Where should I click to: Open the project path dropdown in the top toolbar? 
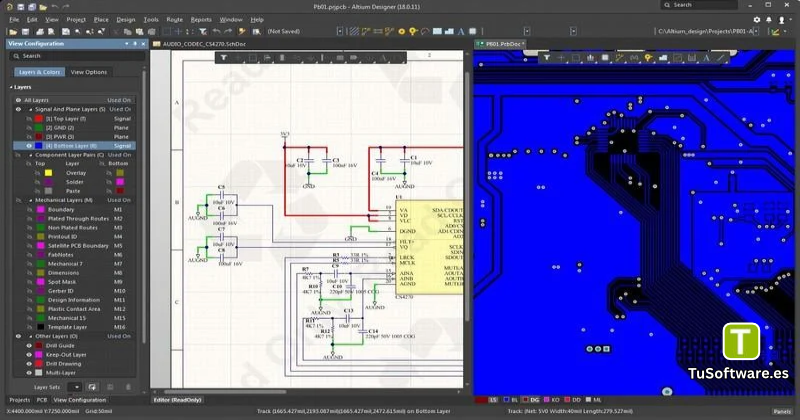(x=756, y=32)
